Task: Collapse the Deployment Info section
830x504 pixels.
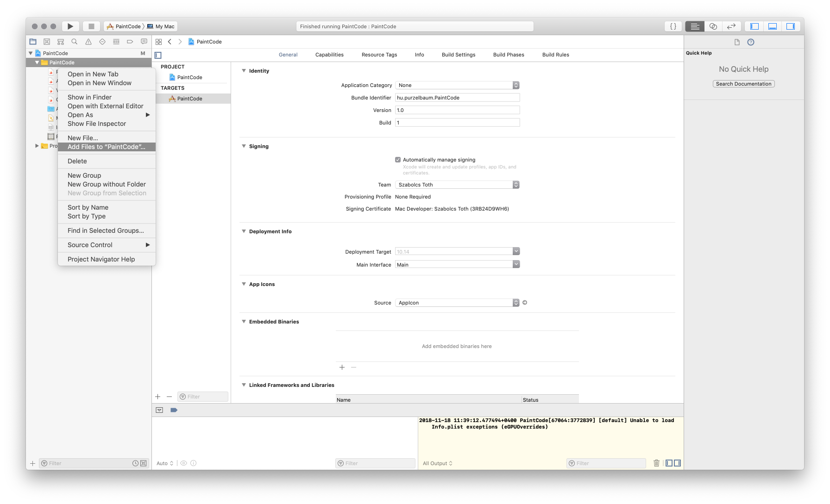Action: [244, 231]
